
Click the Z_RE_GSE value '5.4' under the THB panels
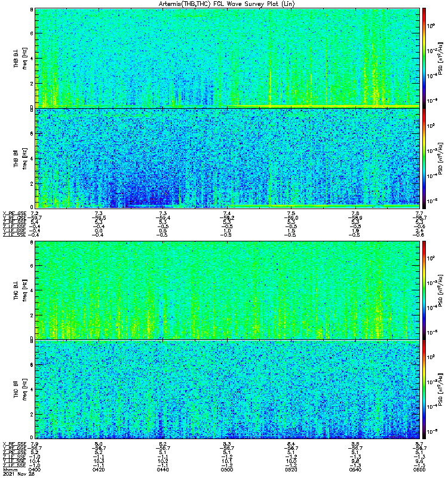click(x=35, y=222)
